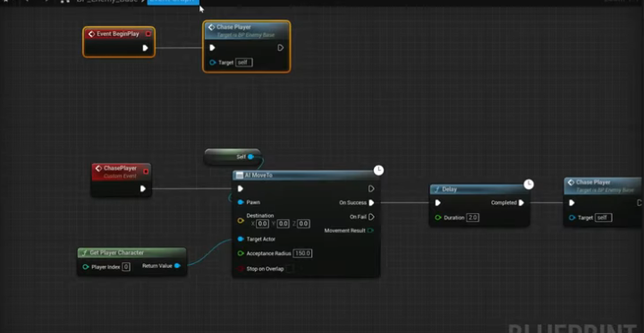644x333 pixels.
Task: Select the AI MoveTo node header
Action: tap(306, 175)
